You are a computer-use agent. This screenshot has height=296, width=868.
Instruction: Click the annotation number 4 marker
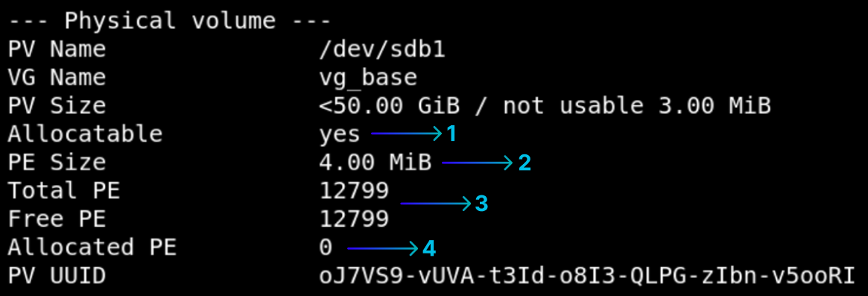point(429,249)
